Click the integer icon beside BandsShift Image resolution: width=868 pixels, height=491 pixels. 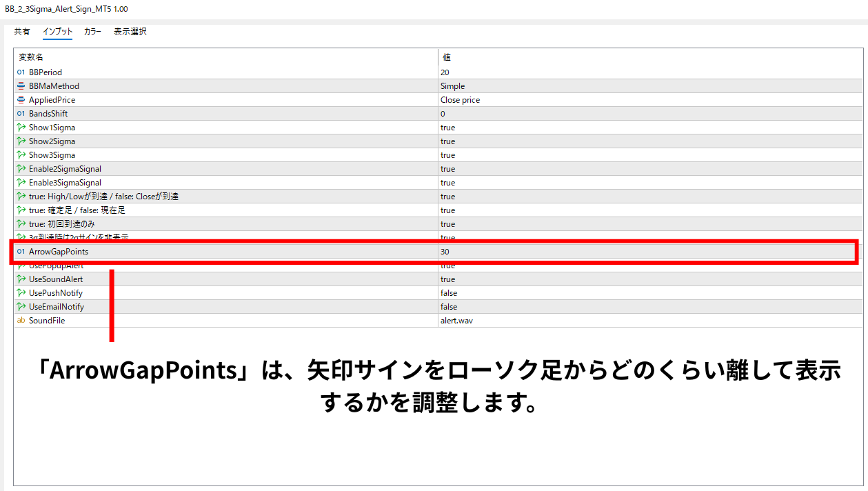coord(21,114)
